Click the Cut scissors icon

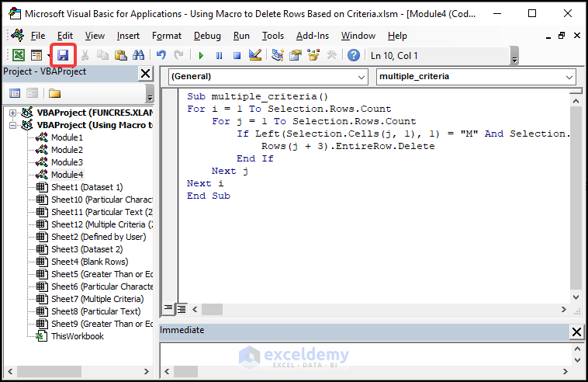(x=85, y=56)
